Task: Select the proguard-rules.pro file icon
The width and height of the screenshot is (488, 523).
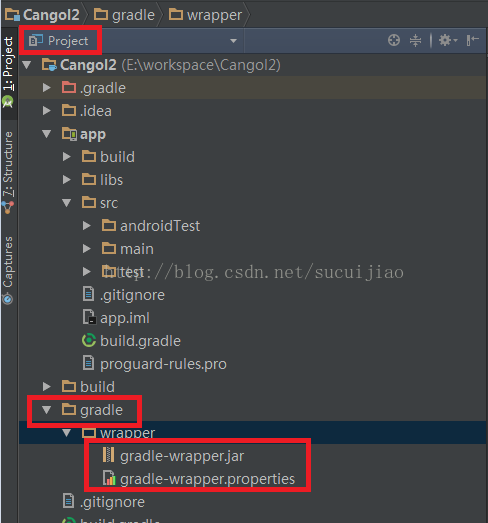Action: [x=88, y=364]
